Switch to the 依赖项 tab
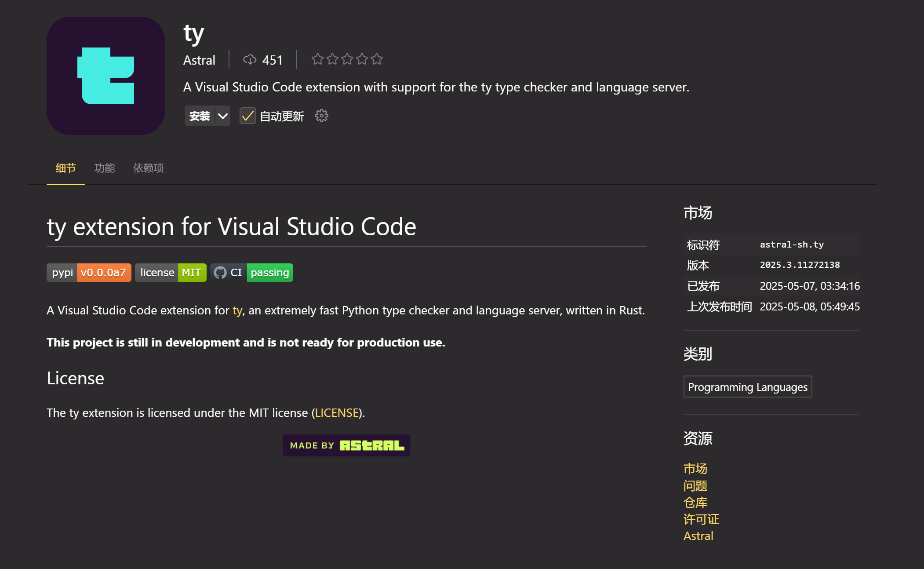Screen dimensions: 924x569 [x=149, y=168]
